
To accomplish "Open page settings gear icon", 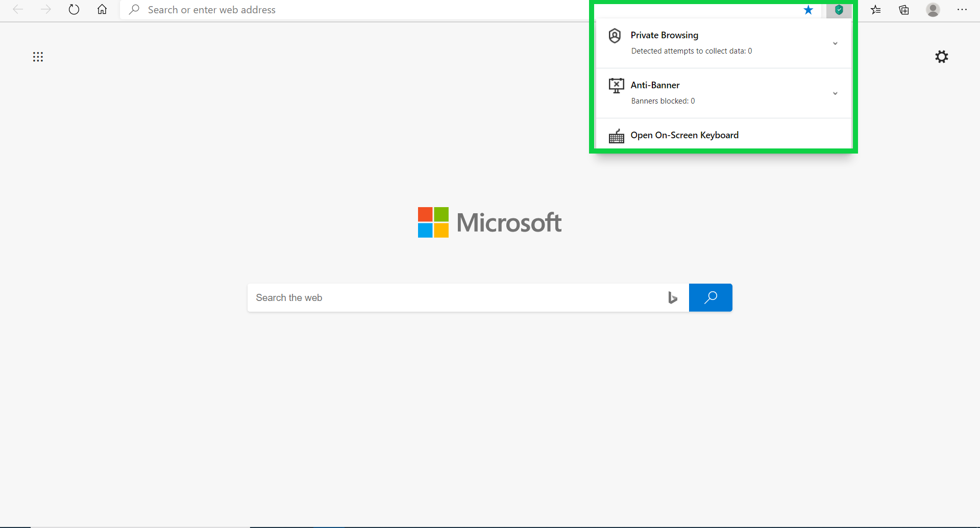I will (x=942, y=57).
